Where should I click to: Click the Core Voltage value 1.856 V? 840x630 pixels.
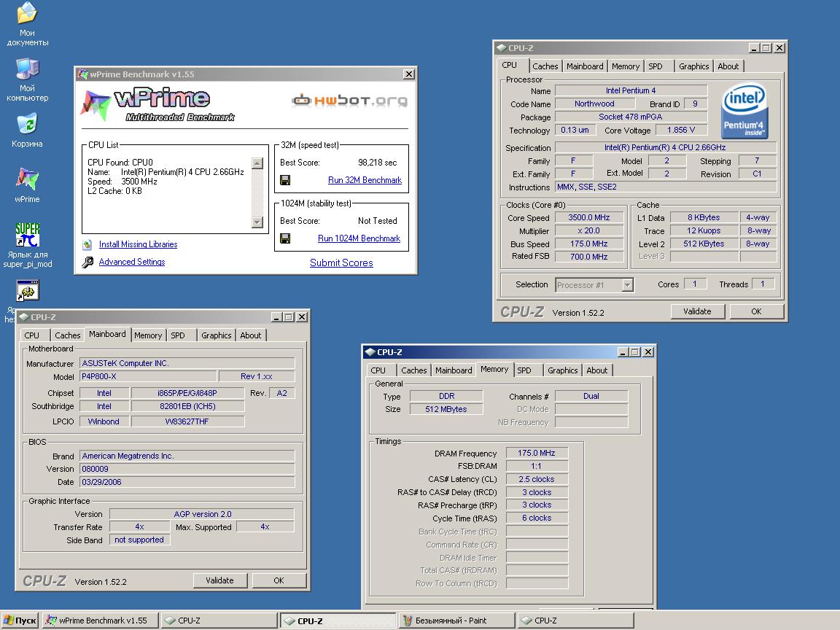(x=681, y=131)
